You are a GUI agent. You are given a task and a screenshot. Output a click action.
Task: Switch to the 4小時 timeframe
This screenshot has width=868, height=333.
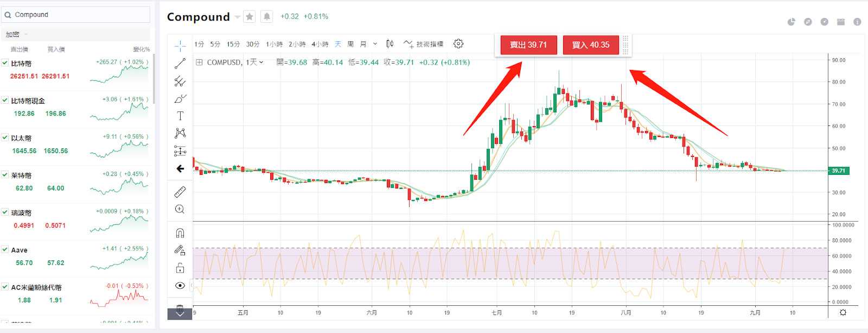(x=320, y=44)
